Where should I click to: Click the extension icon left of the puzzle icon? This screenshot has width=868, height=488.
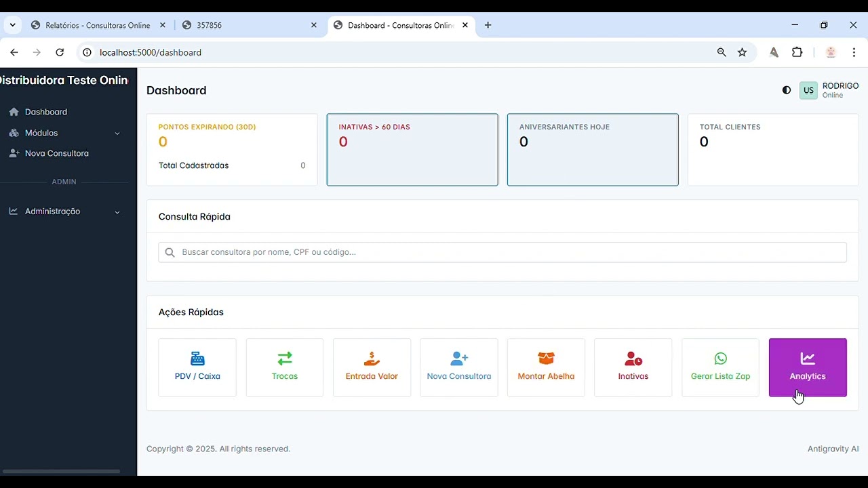pyautogui.click(x=774, y=52)
